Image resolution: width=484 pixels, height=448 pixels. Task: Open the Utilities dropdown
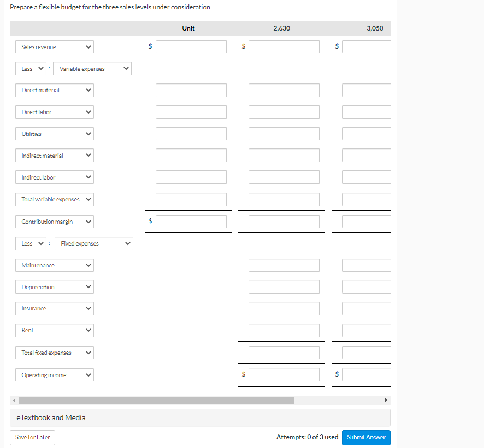click(55, 134)
